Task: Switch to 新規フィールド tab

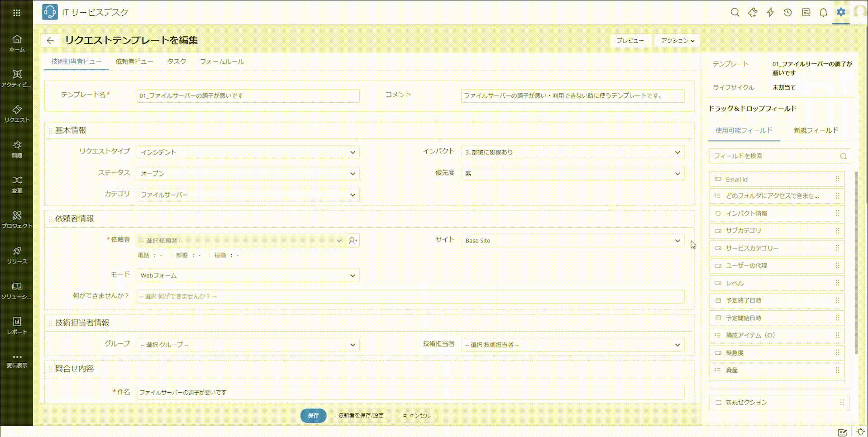Action: 816,130
